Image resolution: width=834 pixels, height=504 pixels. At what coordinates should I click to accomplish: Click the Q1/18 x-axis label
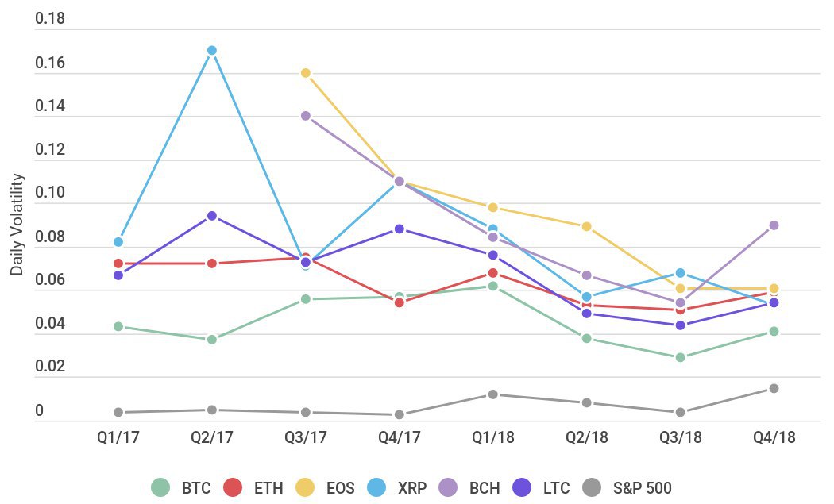[x=492, y=438]
